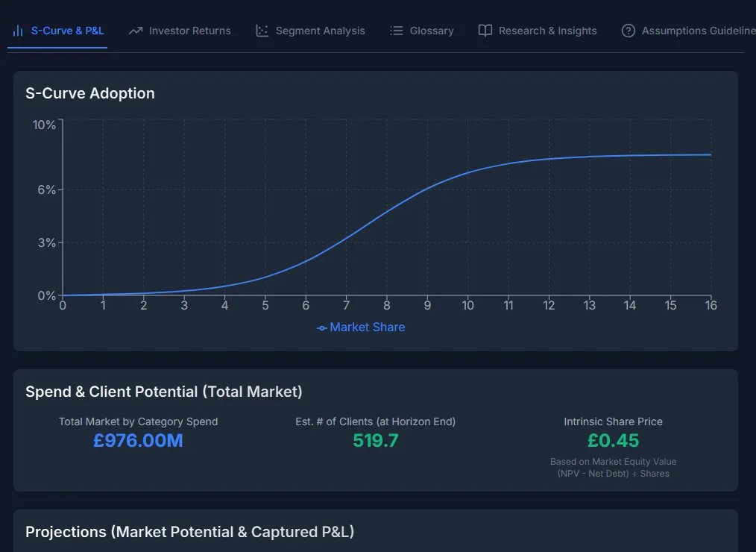This screenshot has height=552, width=756.
Task: Click the question mark icon for Assumptions Guidelines
Action: click(x=629, y=31)
